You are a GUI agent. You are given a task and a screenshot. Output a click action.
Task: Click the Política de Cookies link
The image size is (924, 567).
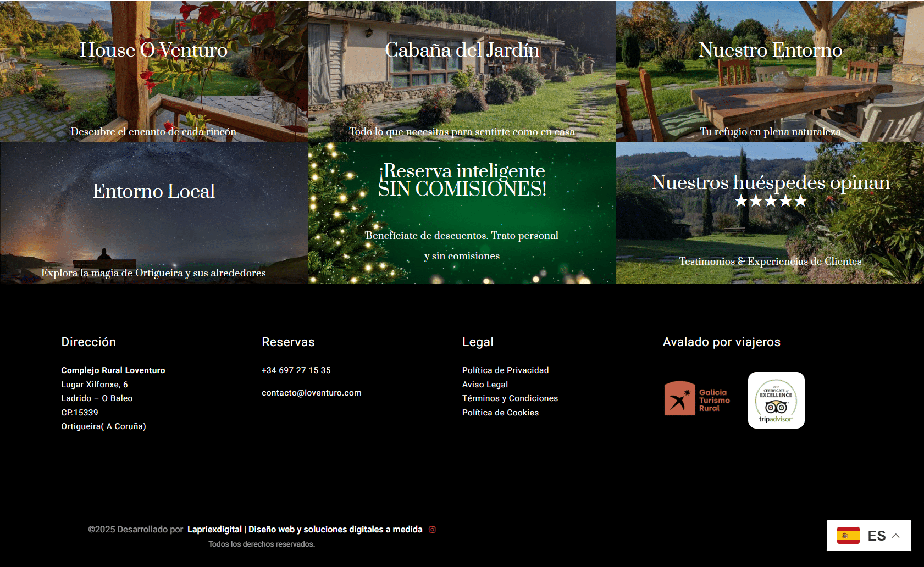click(x=500, y=413)
